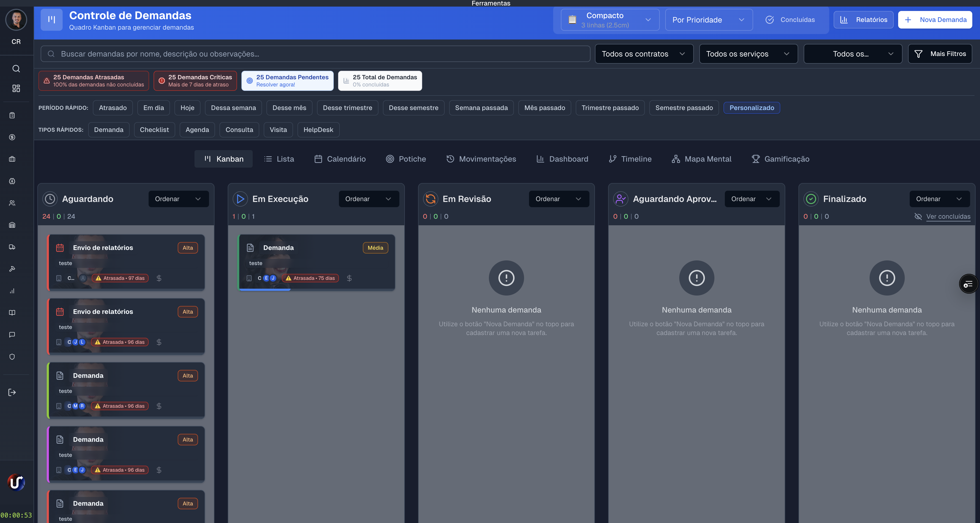Viewport: 980px width, 523px height.
Task: Click the search icon in left sidebar
Action: point(16,69)
